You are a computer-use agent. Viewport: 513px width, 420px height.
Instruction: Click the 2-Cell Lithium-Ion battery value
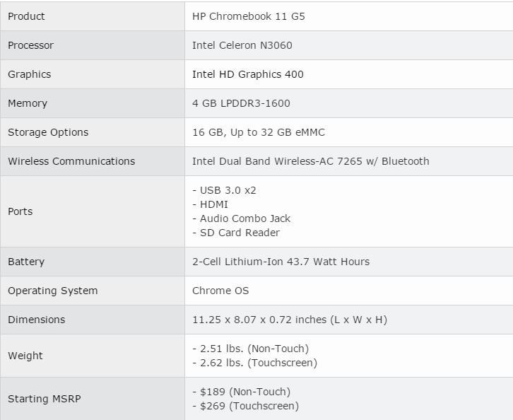(281, 262)
